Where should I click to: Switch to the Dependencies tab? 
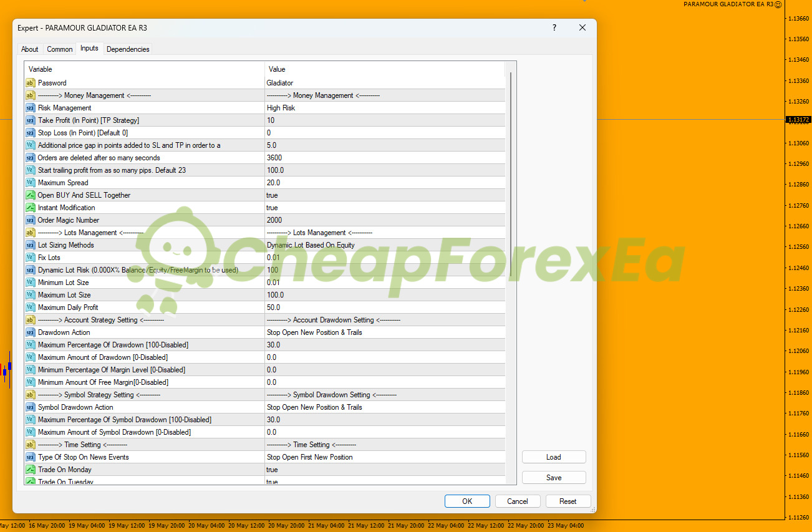[x=128, y=49]
